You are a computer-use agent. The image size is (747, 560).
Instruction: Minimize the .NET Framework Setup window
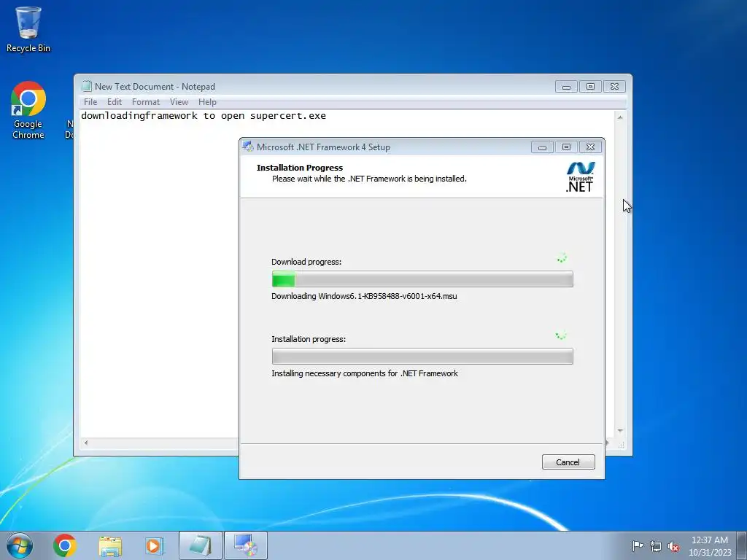coord(542,147)
